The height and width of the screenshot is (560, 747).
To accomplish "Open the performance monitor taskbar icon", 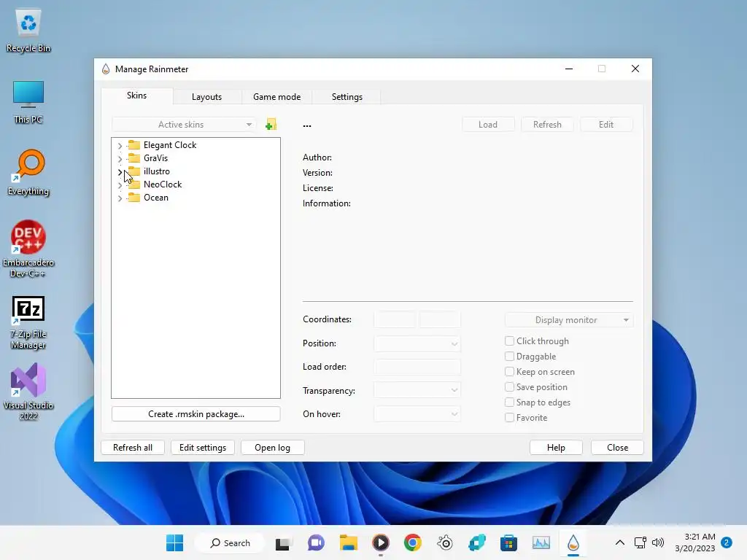I will click(x=541, y=542).
